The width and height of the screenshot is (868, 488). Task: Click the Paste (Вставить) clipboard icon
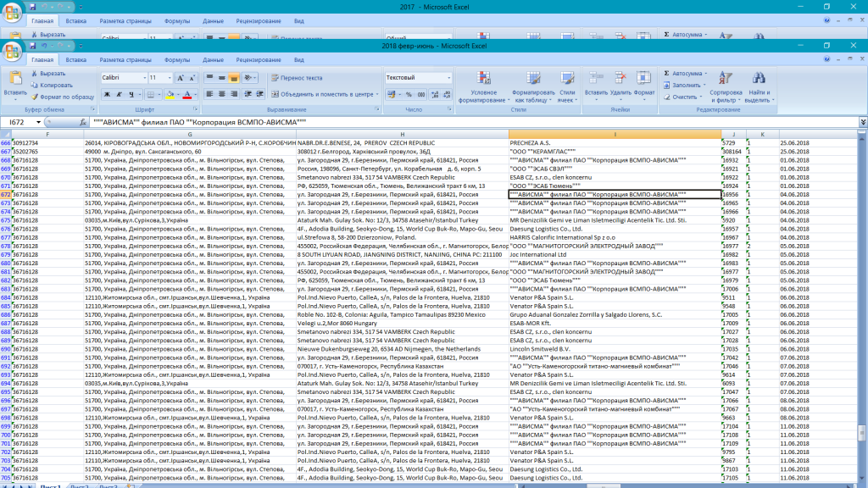pos(15,78)
